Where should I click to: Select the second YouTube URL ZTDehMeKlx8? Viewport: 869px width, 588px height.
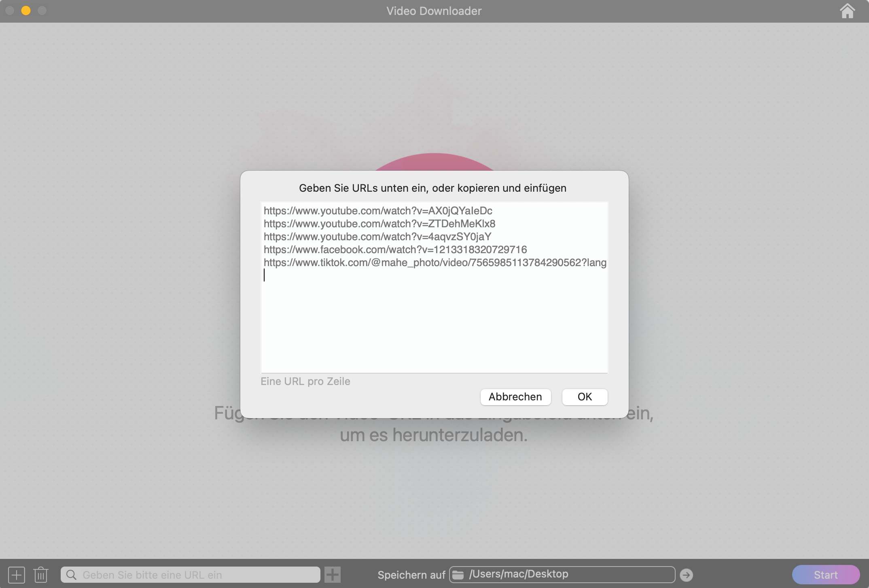click(379, 224)
